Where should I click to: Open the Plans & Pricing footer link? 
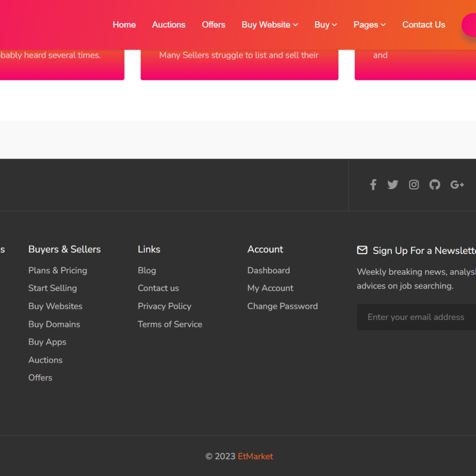pyautogui.click(x=58, y=271)
